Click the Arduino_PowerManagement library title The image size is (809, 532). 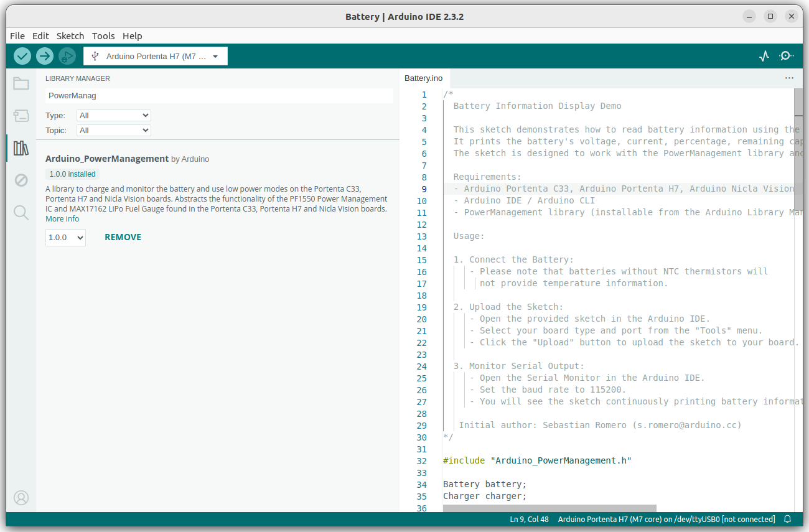pyautogui.click(x=107, y=159)
